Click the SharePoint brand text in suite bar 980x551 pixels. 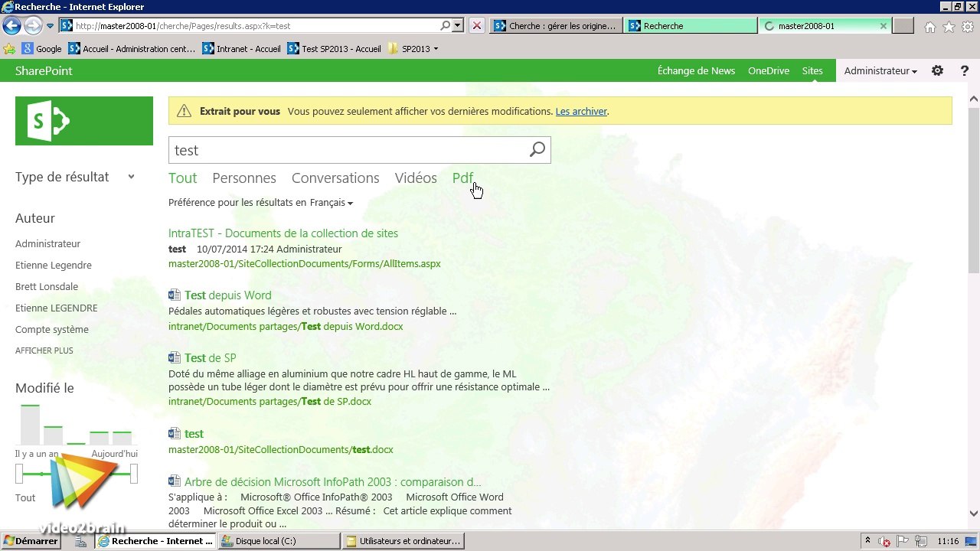pyautogui.click(x=44, y=71)
